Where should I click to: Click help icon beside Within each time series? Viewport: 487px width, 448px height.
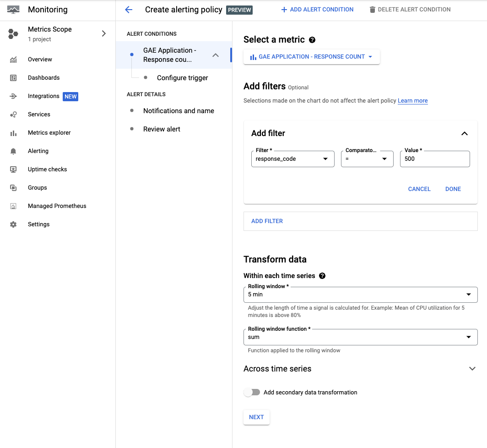tap(322, 276)
